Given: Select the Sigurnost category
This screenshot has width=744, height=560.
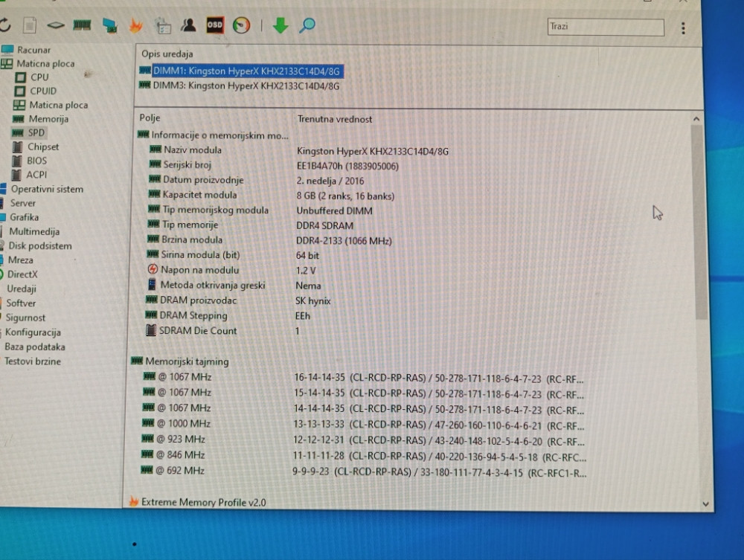Looking at the screenshot, I should click(24, 318).
